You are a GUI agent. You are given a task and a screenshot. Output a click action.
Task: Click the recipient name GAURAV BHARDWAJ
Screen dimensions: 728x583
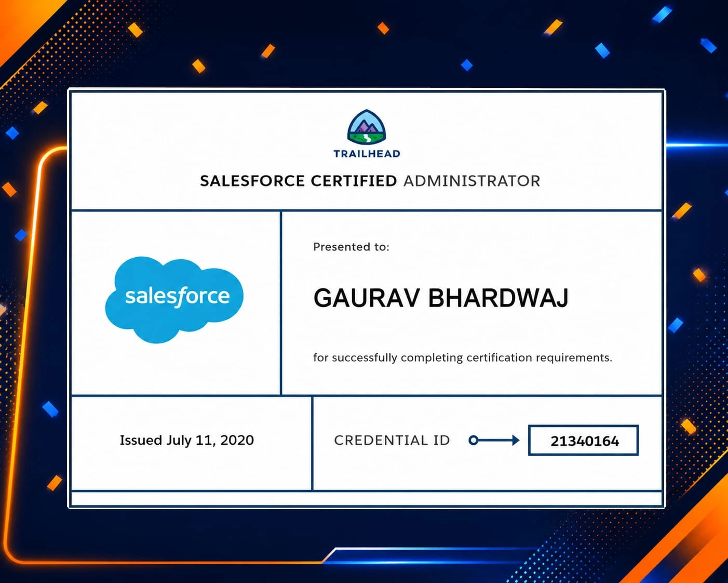[441, 298]
